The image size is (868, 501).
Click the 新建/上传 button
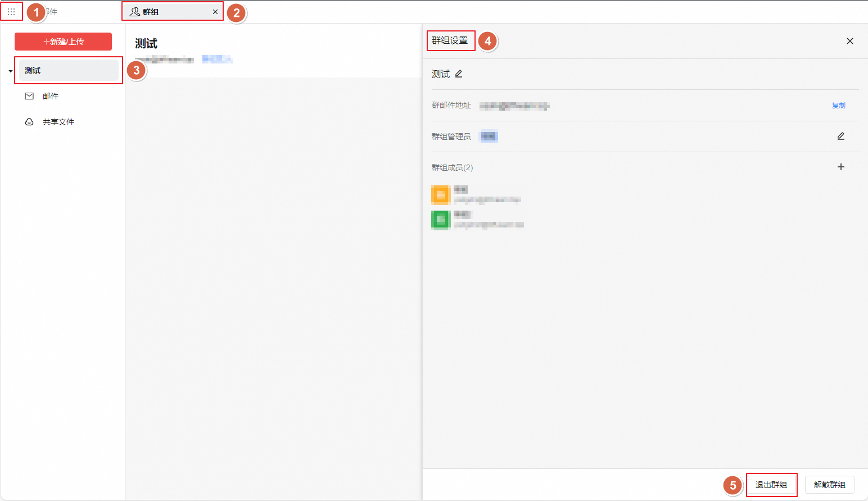coord(63,42)
